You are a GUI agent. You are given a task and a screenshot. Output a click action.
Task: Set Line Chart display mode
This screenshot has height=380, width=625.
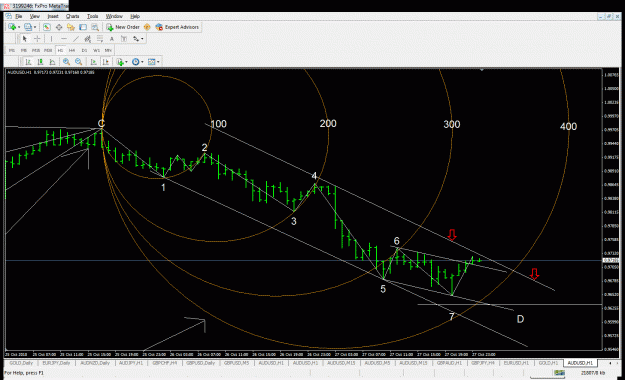tap(52, 62)
